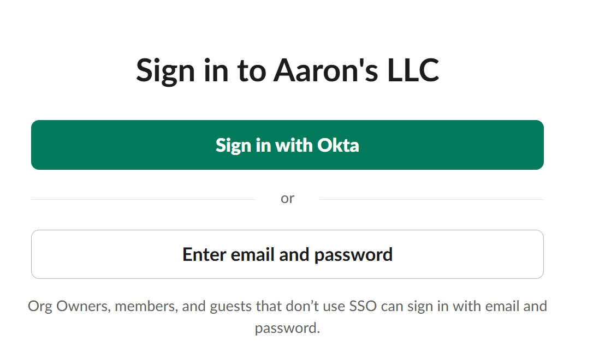
Task: Click the divider line right of 'or'
Action: [x=431, y=199]
